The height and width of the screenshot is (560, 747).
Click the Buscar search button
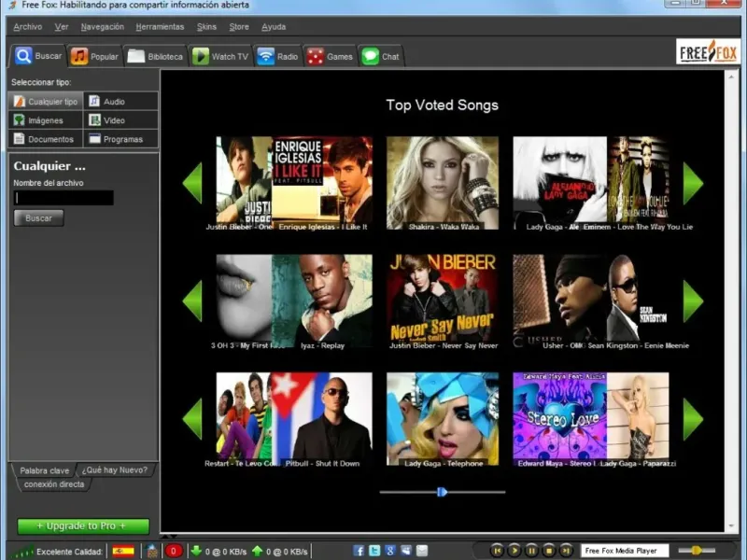pyautogui.click(x=38, y=218)
